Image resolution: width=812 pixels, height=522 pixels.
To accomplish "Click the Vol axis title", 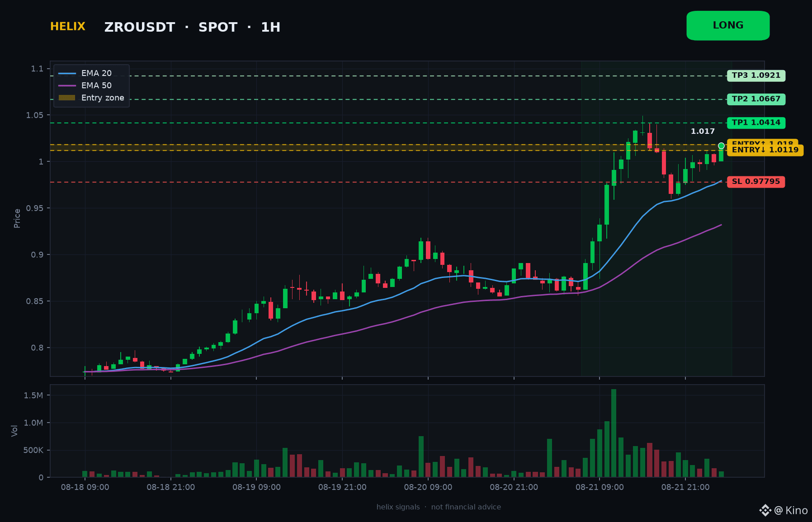I will pos(14,431).
